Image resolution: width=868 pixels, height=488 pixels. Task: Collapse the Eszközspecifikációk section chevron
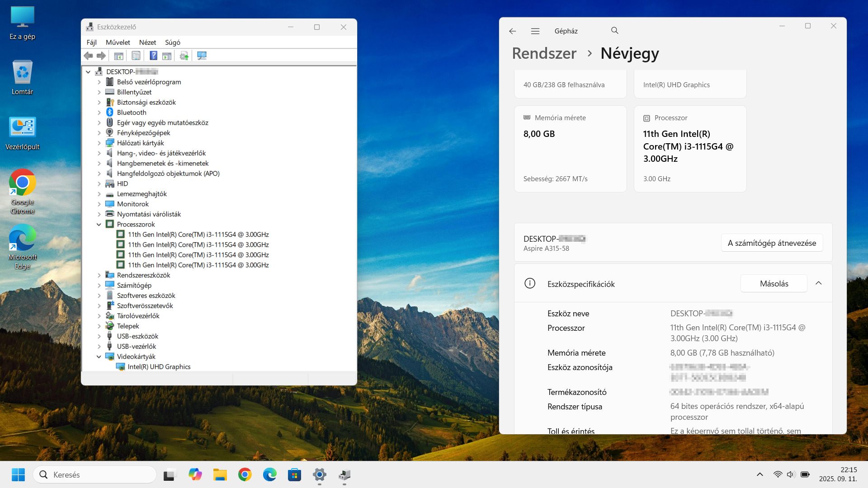click(x=818, y=283)
